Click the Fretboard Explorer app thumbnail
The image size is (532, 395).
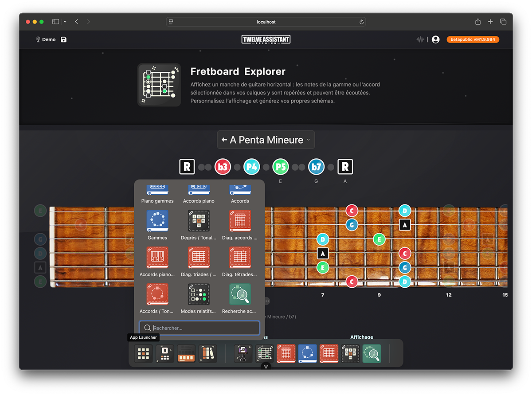click(159, 85)
